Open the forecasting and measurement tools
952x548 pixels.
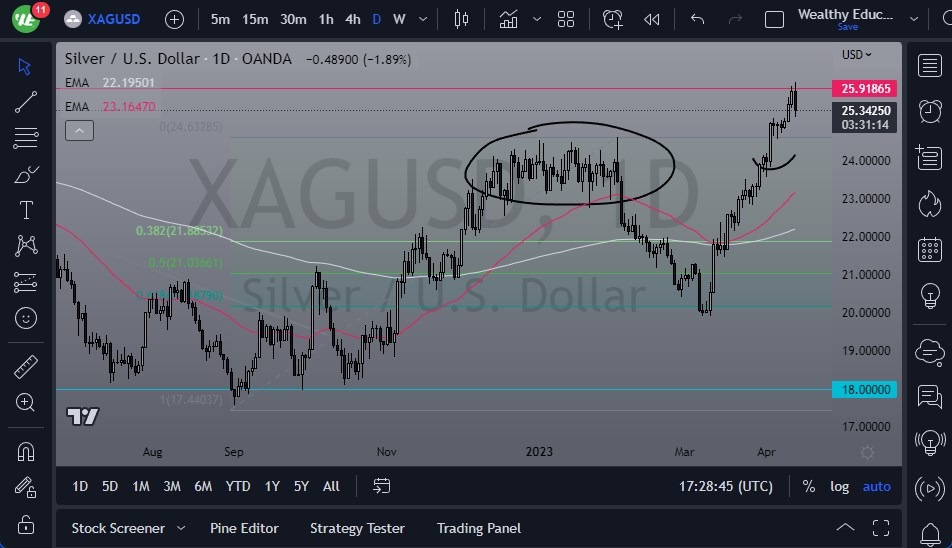(x=26, y=282)
